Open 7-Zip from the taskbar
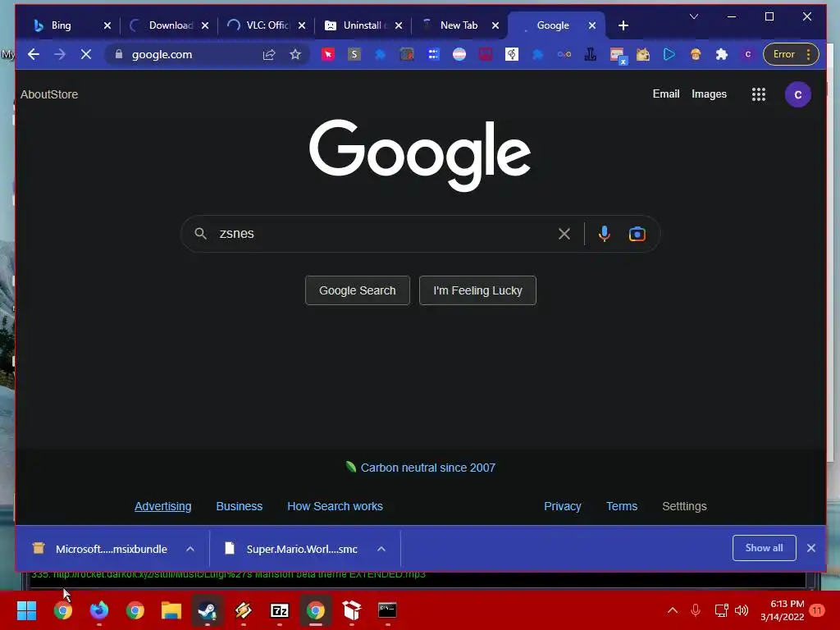The width and height of the screenshot is (840, 630). (x=279, y=610)
